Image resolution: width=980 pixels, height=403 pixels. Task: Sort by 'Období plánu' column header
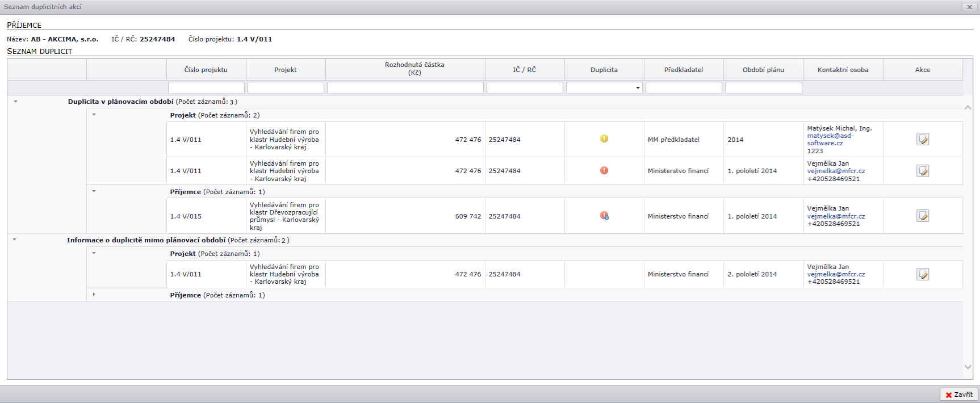(763, 70)
